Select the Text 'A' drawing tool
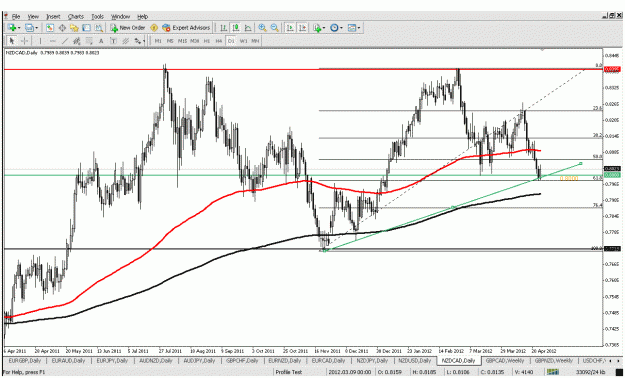The width and height of the screenshot is (625, 378). point(101,41)
